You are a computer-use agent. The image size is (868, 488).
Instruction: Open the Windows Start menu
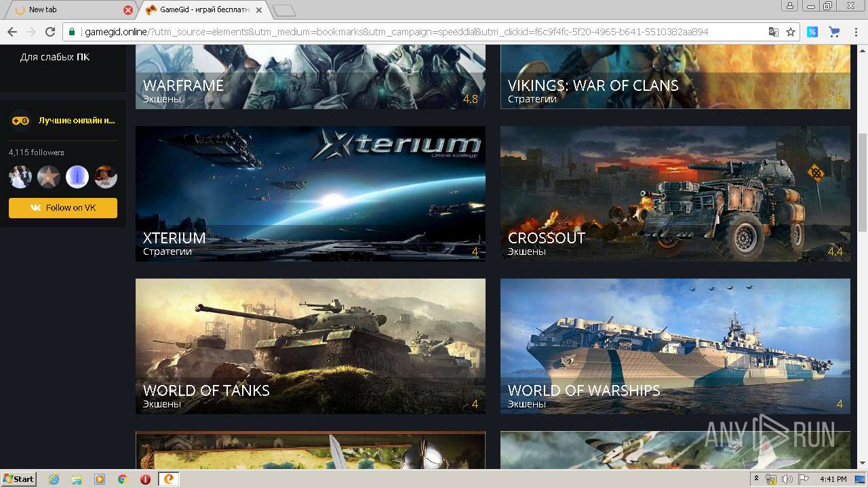[x=19, y=479]
